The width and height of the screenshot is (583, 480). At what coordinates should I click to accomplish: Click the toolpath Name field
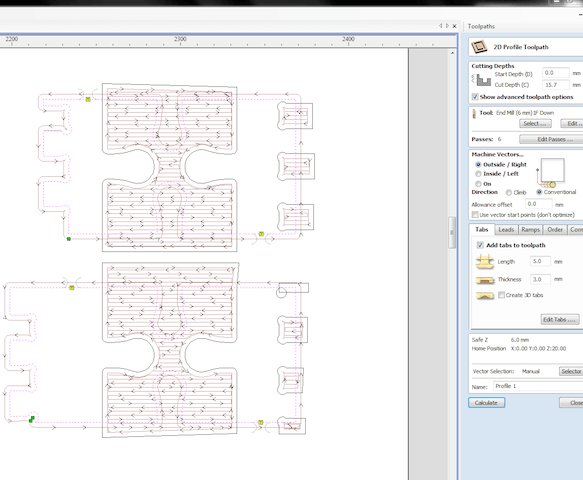pyautogui.click(x=538, y=386)
